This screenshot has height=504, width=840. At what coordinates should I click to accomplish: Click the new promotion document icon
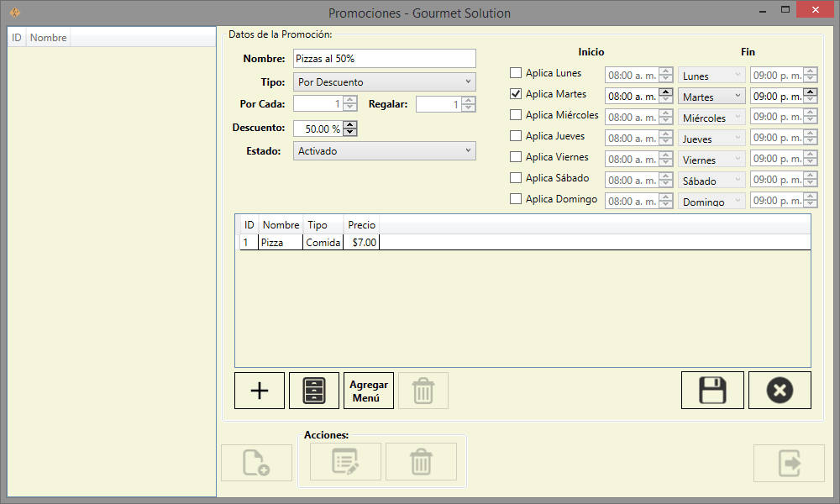[256, 462]
